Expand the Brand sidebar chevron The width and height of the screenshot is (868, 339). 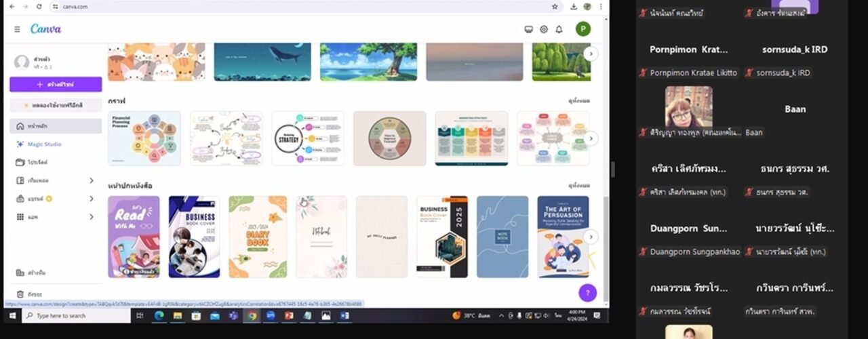pyautogui.click(x=92, y=199)
